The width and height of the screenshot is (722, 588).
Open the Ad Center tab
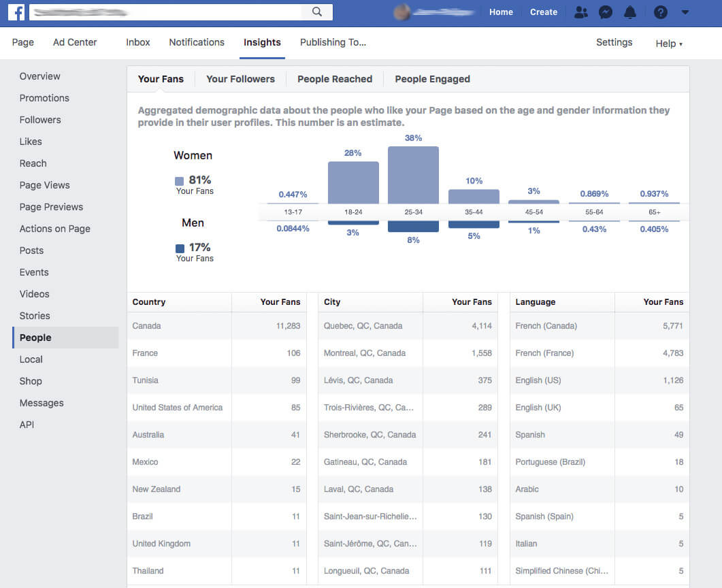pos(75,42)
